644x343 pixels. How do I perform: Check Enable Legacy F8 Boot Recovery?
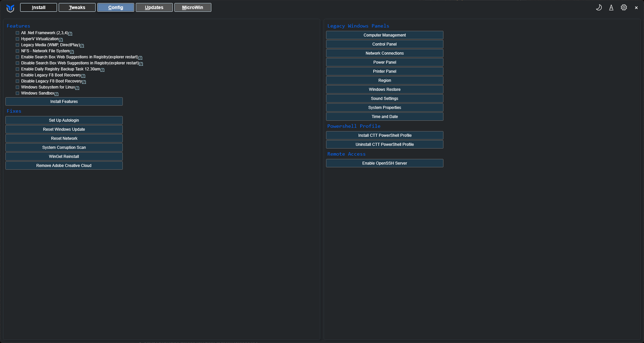[17, 75]
